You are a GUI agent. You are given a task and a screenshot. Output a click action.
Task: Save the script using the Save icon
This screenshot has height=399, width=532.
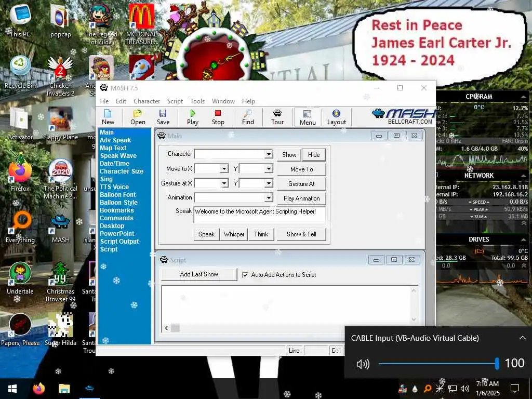click(163, 117)
